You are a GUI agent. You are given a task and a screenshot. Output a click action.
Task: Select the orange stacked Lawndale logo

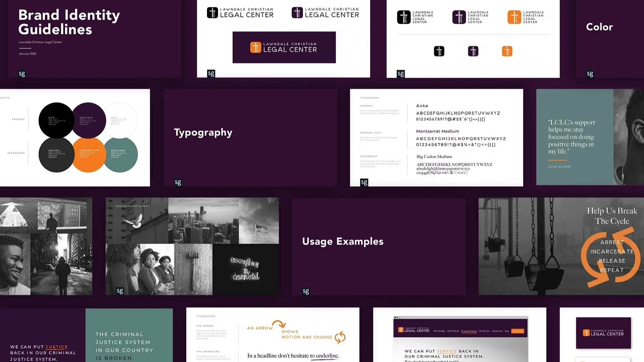click(526, 17)
